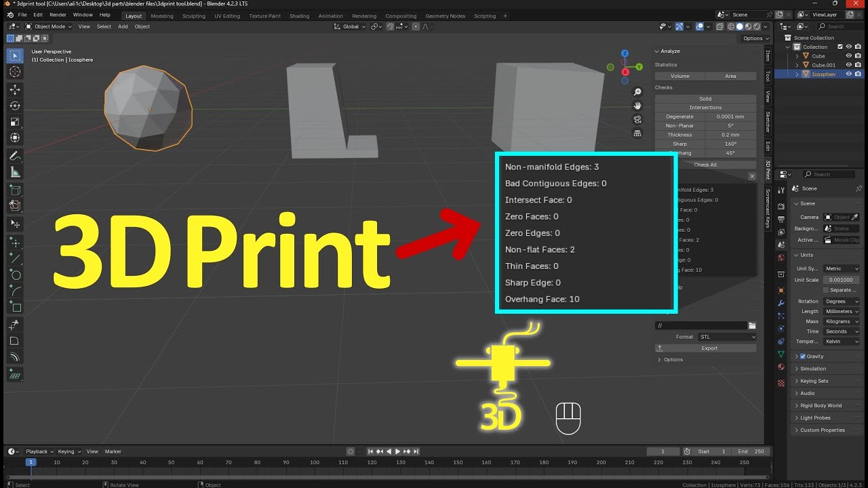Click the Select Box tool
The image size is (868, 488).
point(15,56)
